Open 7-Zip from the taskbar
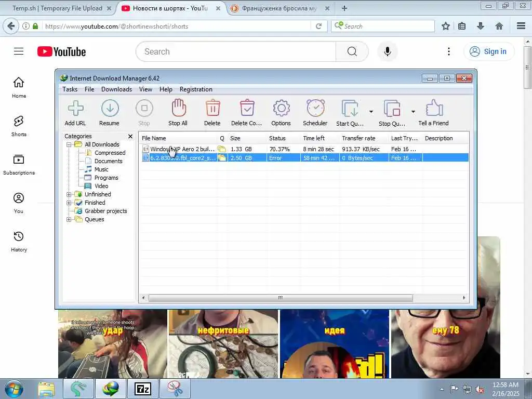Screen dimensions: 532x399 click(x=143, y=389)
